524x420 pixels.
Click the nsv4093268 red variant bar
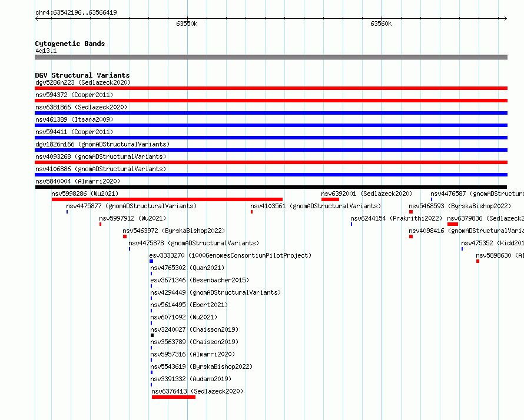[x=271, y=162]
